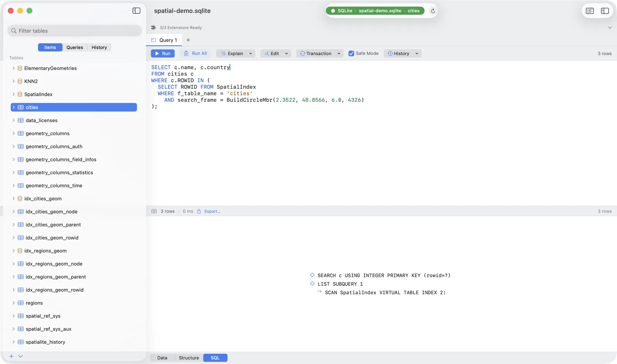Click the KNN2 virtual table icon
Viewport: 617px width, 364px height.
click(20, 81)
